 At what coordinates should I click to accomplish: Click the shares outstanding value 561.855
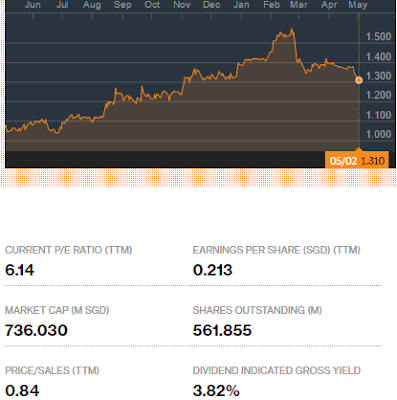[222, 330]
